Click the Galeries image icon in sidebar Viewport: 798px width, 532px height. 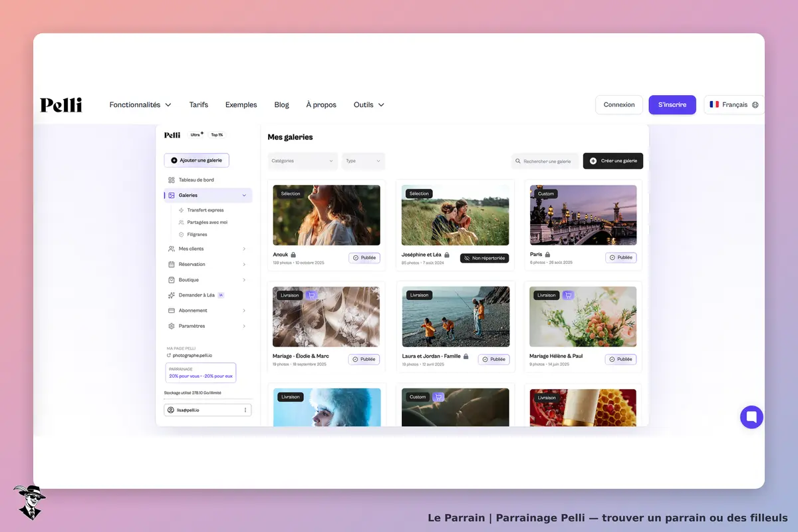pyautogui.click(x=172, y=196)
